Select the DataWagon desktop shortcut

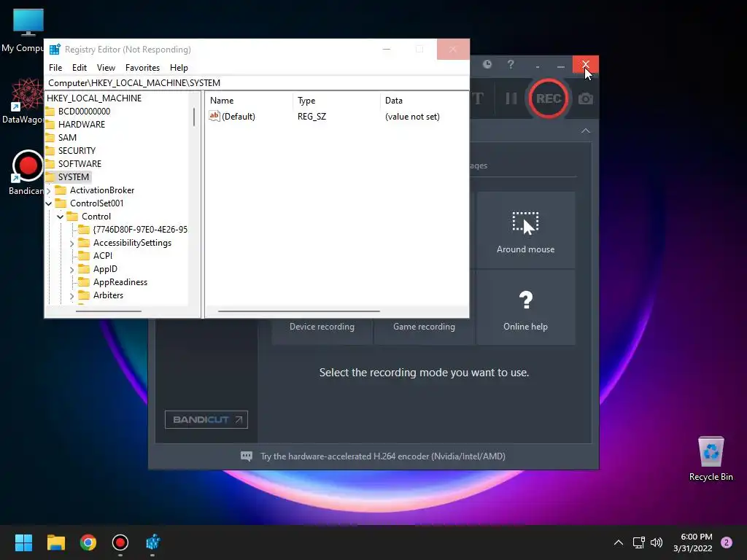[22, 101]
